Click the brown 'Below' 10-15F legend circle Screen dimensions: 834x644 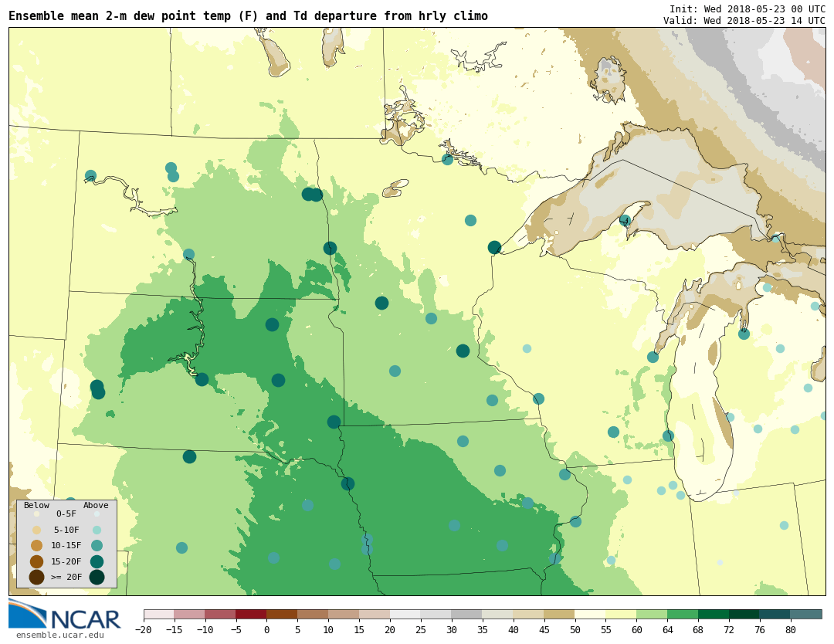pos(37,546)
